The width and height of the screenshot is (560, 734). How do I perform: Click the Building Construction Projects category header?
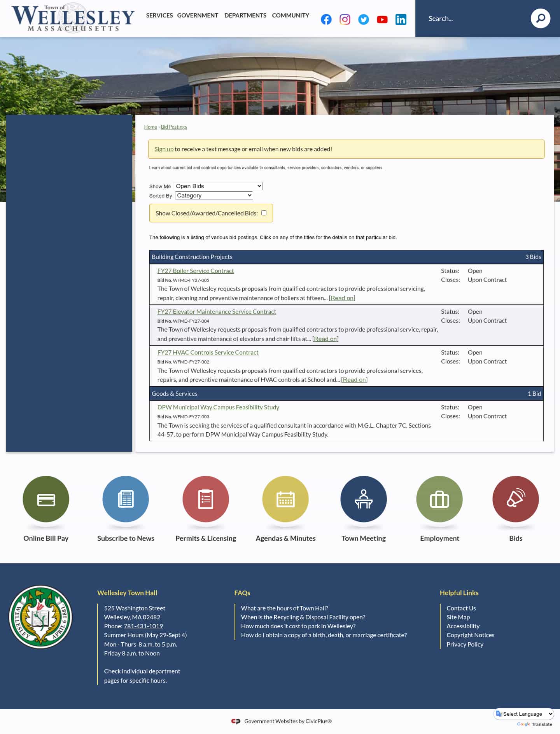point(346,257)
